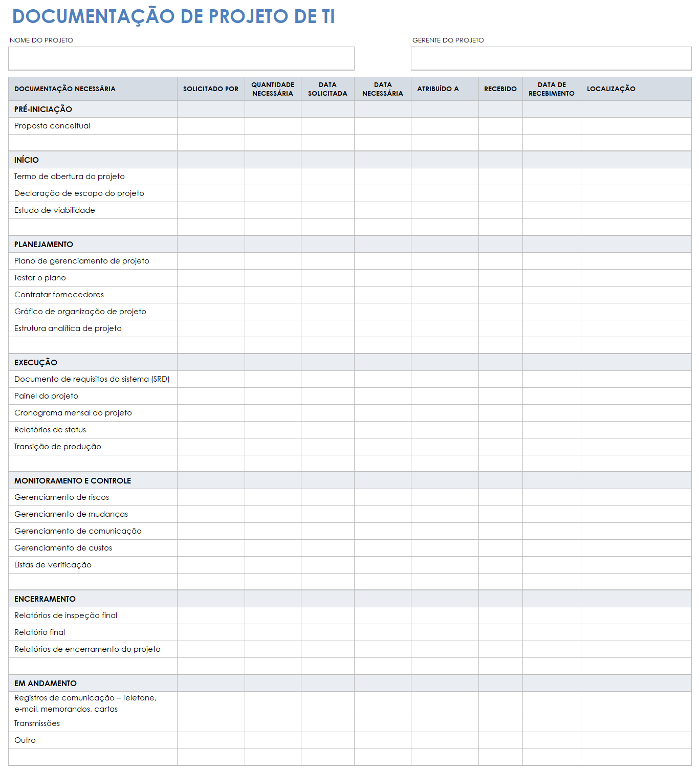Select 'Registros de comunicação – Telefone' cell
Image resolution: width=700 pixels, height=770 pixels.
point(93,703)
